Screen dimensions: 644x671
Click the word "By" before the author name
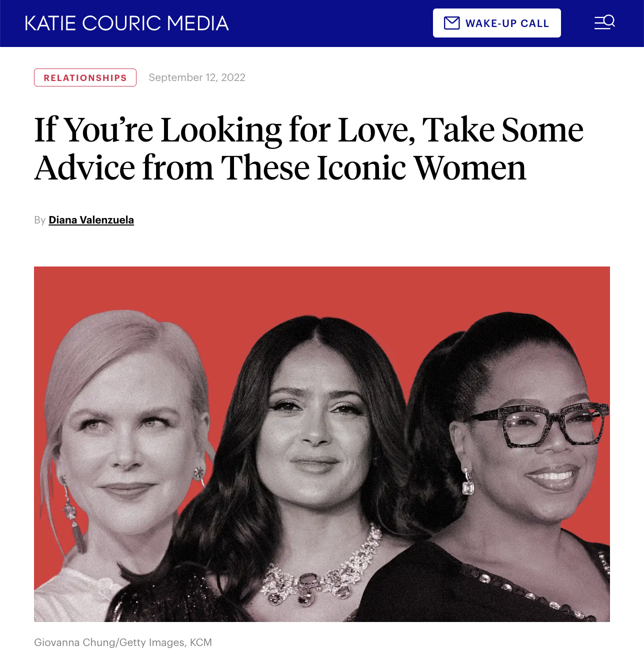point(40,220)
